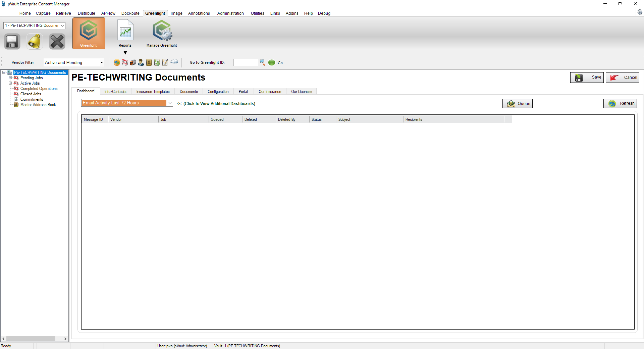Image resolution: width=644 pixels, height=349 pixels.
Task: Click the brown address book toolbar icon
Action: click(x=149, y=62)
